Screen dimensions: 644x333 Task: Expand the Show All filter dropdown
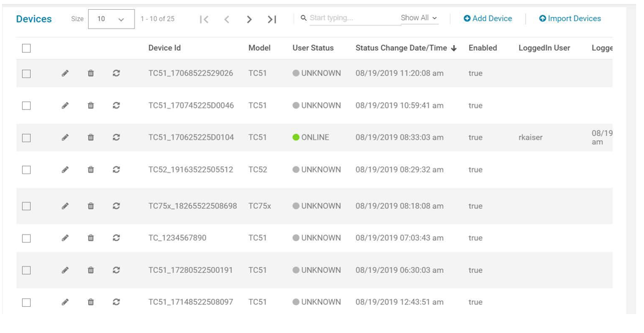coord(419,18)
